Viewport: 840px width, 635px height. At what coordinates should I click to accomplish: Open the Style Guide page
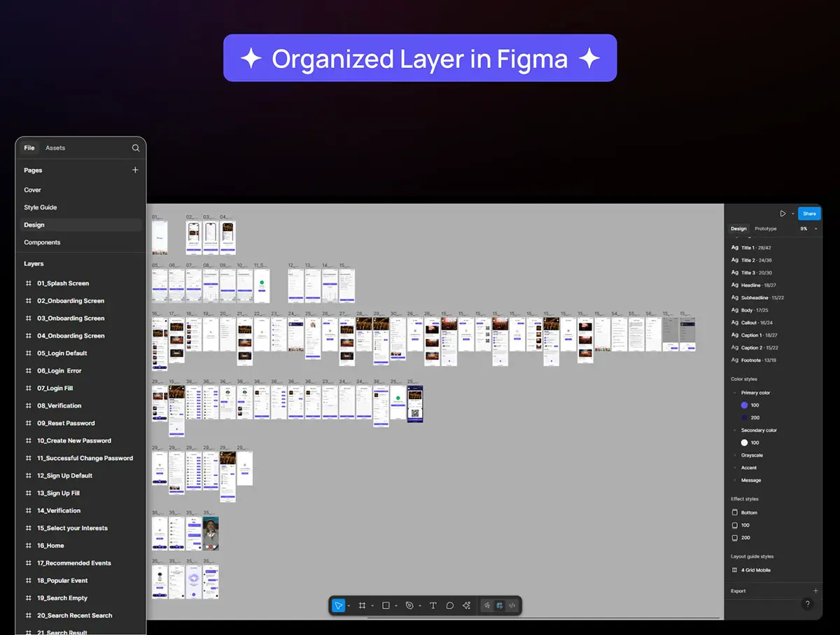tap(41, 208)
